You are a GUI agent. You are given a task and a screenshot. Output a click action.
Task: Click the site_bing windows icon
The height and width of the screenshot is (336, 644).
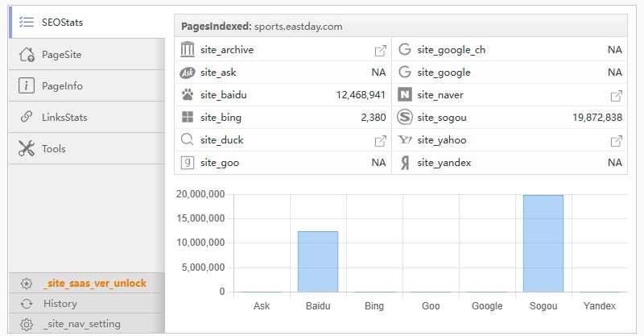[x=188, y=117]
